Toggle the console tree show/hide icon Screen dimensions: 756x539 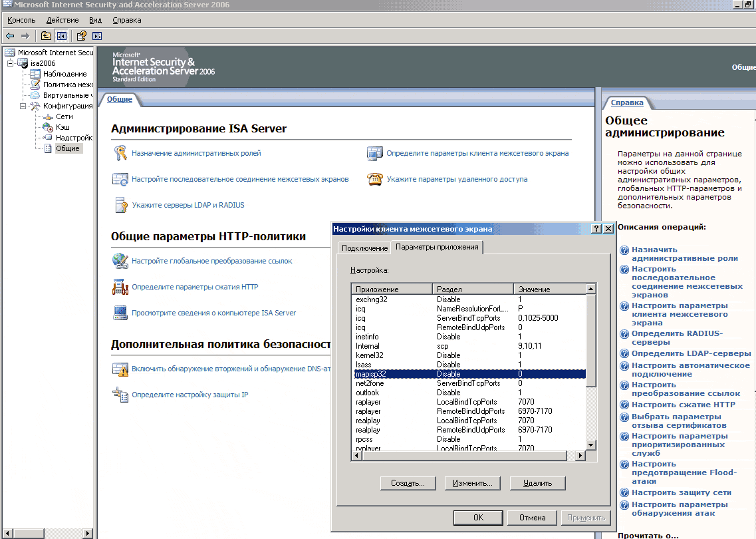click(62, 36)
